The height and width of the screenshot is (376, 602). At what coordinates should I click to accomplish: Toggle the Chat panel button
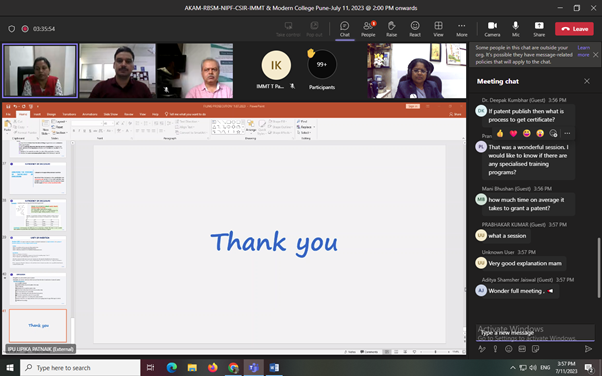click(x=344, y=29)
